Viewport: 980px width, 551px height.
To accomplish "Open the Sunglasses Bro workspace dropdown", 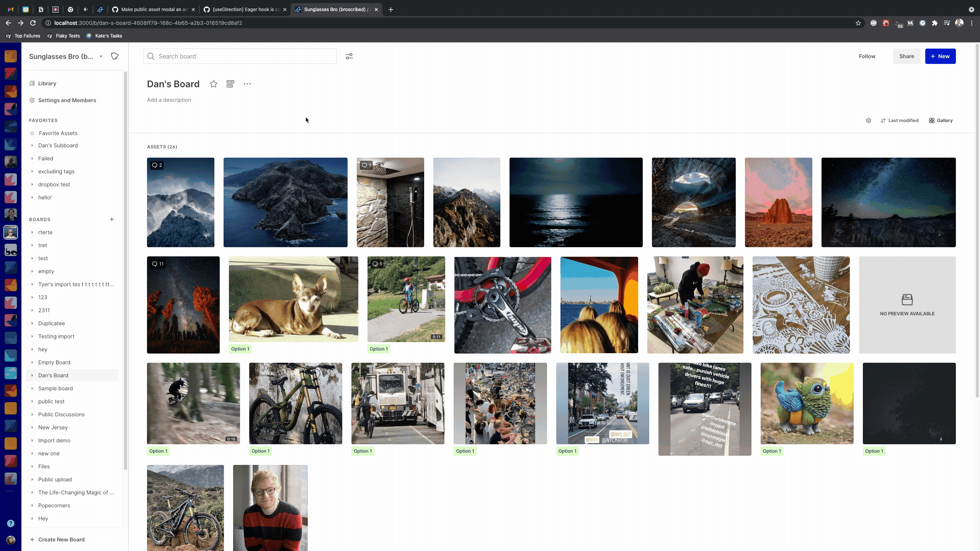I will point(101,56).
